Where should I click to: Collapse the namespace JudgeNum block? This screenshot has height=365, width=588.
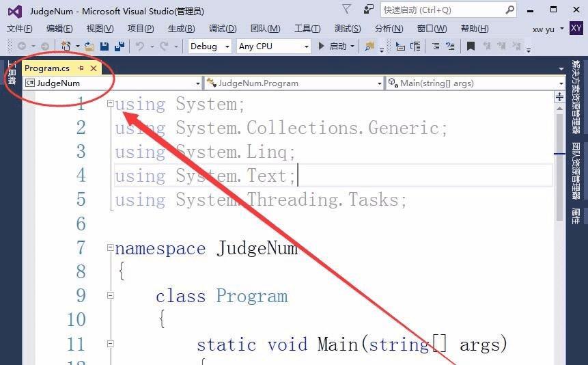[110, 247]
